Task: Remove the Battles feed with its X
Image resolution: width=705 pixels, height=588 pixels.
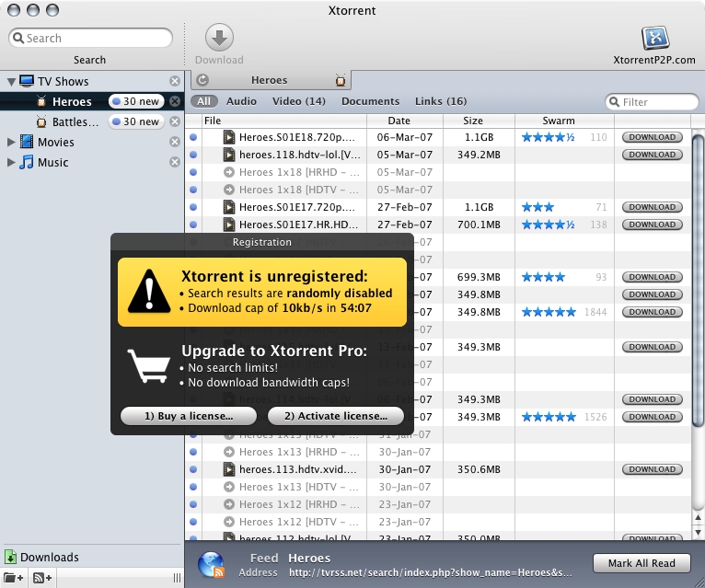Action: click(x=175, y=121)
